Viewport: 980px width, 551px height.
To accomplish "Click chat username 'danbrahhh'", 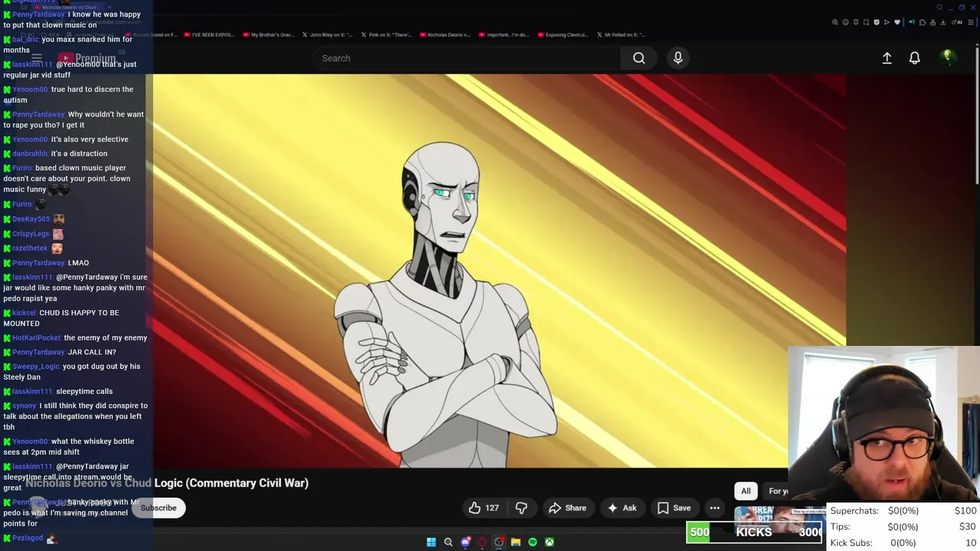I will (x=30, y=154).
